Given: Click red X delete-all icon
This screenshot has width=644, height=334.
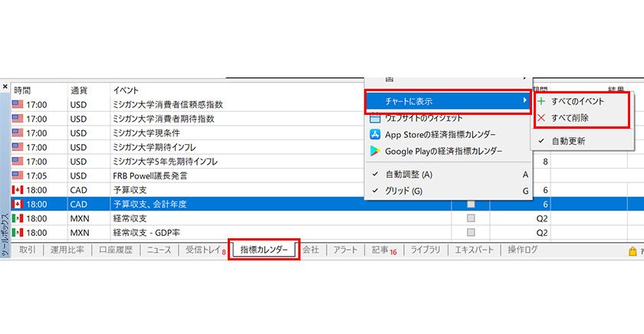Looking at the screenshot, I should coord(541,118).
